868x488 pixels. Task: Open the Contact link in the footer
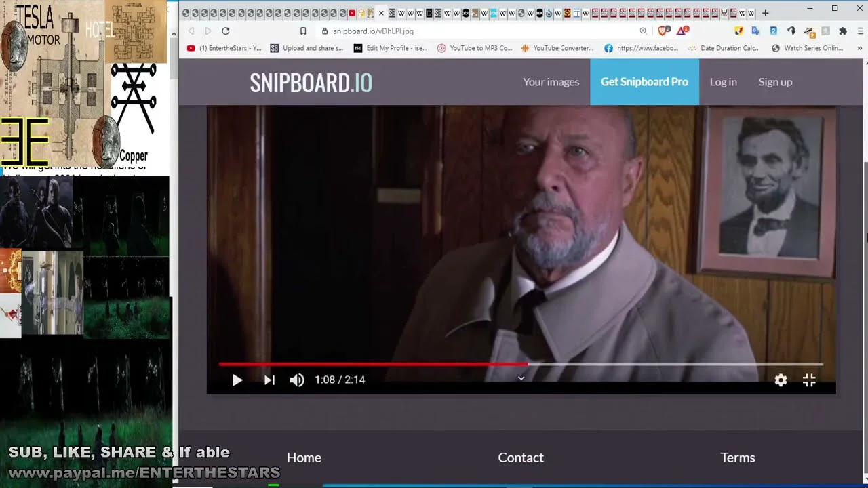521,457
